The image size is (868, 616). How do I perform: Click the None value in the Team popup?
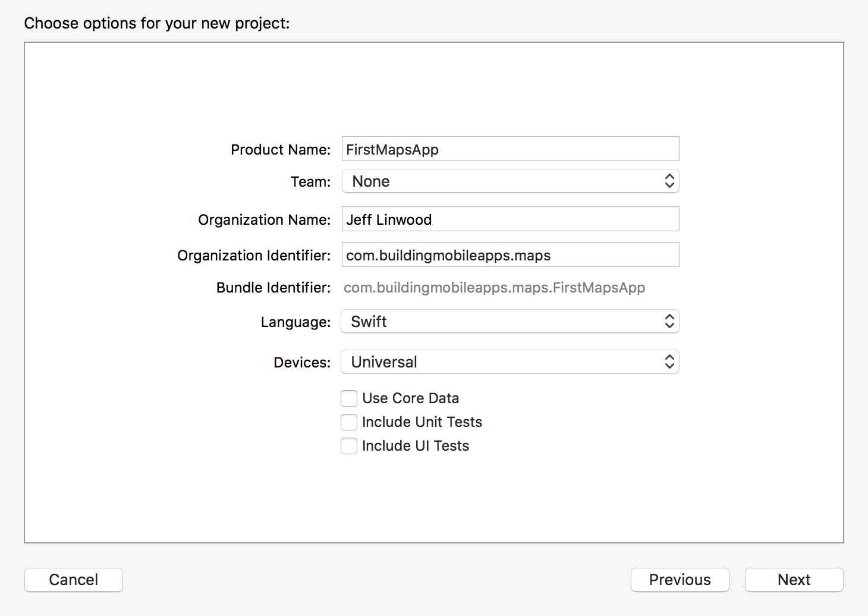(370, 181)
